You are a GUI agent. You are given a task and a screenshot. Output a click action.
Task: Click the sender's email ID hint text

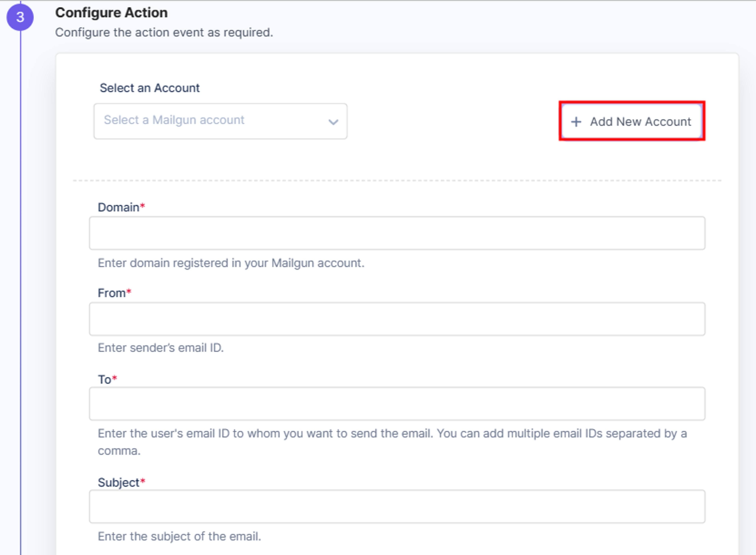[160, 348]
